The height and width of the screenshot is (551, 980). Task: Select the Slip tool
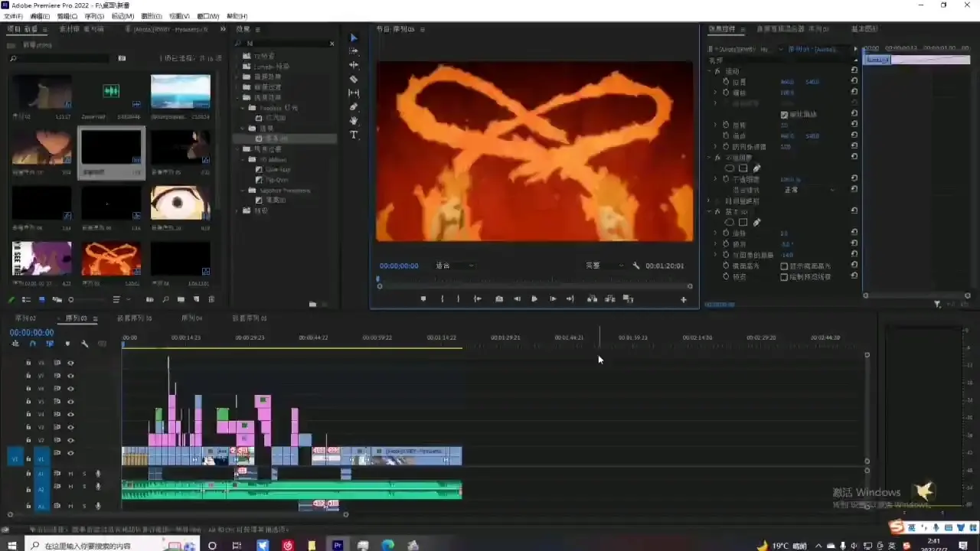point(354,93)
